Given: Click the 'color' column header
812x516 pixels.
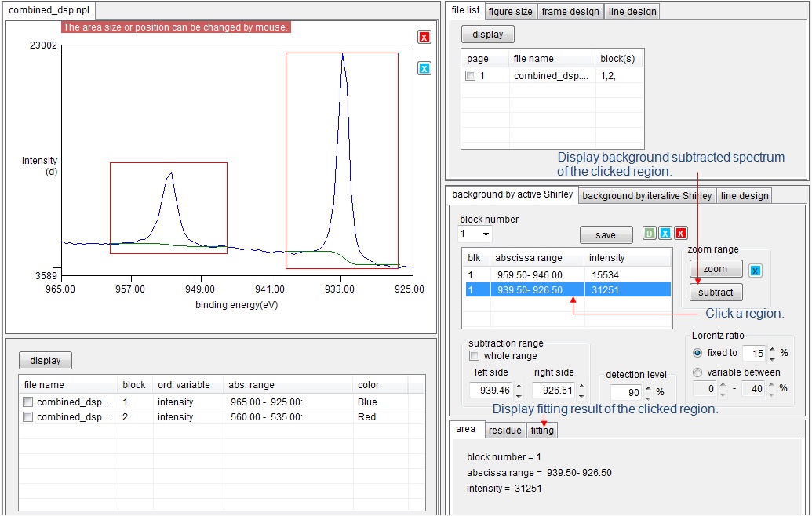Looking at the screenshot, I should click(380, 384).
